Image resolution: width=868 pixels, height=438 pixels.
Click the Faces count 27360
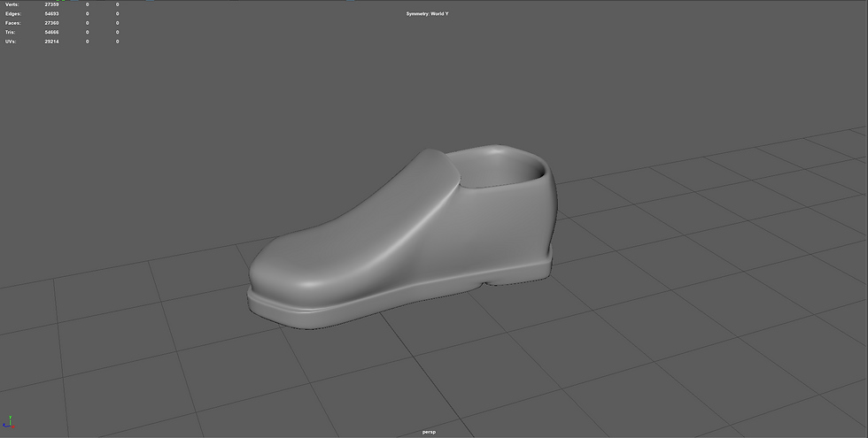[x=51, y=23]
